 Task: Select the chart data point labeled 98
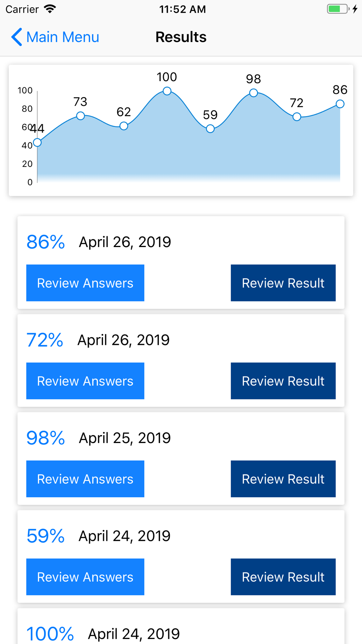pyautogui.click(x=253, y=93)
